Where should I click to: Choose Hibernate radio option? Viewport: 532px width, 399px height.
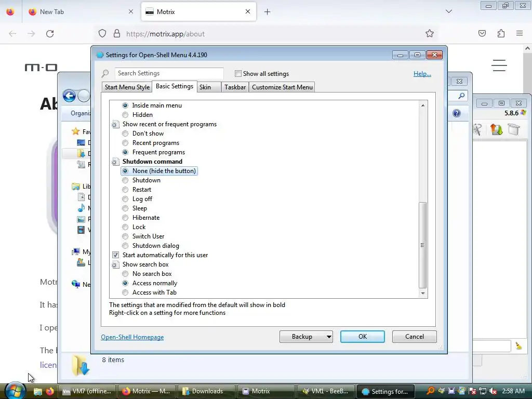125,218
